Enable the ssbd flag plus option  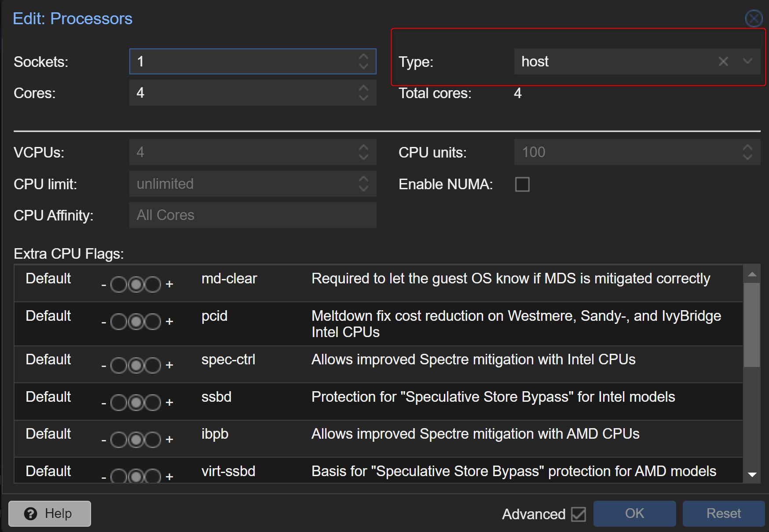[153, 403]
